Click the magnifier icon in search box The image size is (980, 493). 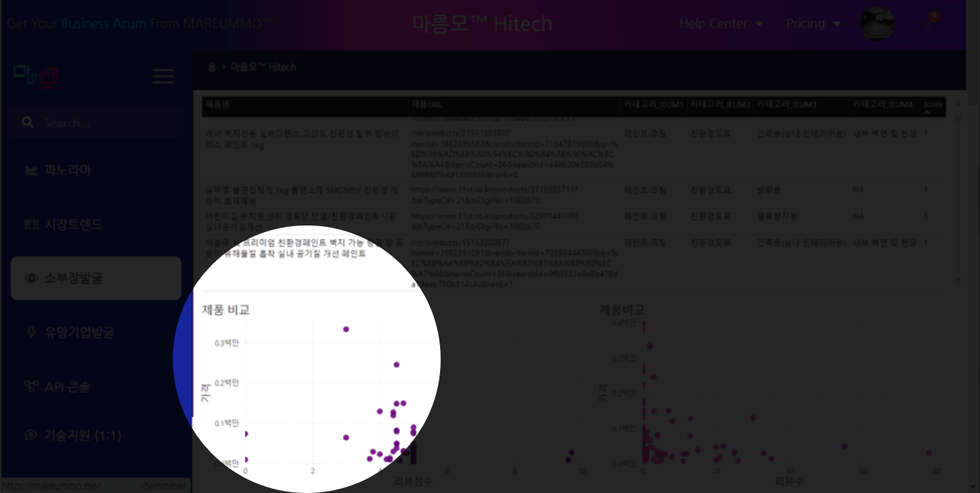tap(27, 123)
